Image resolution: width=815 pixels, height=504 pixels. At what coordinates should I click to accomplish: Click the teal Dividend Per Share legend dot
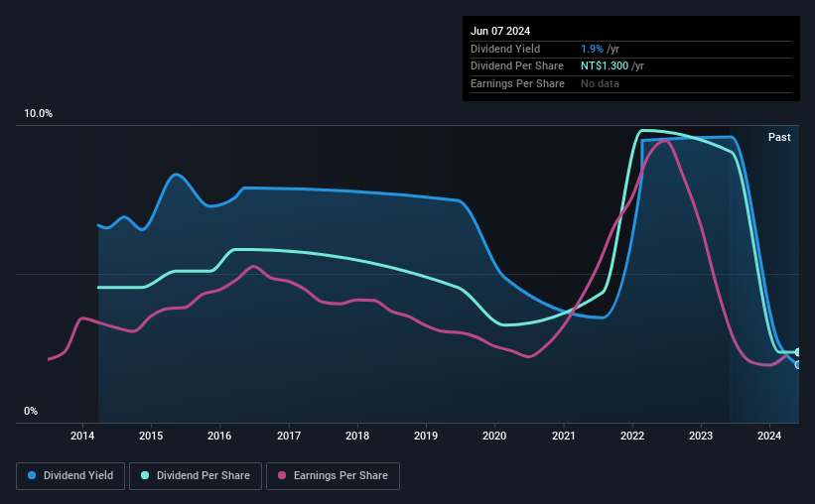coord(145,475)
